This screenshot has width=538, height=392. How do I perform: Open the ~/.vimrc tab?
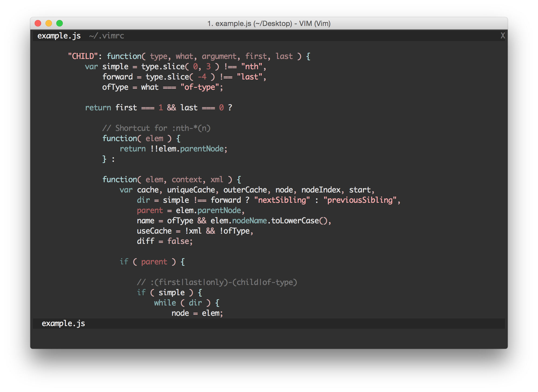pyautogui.click(x=107, y=36)
